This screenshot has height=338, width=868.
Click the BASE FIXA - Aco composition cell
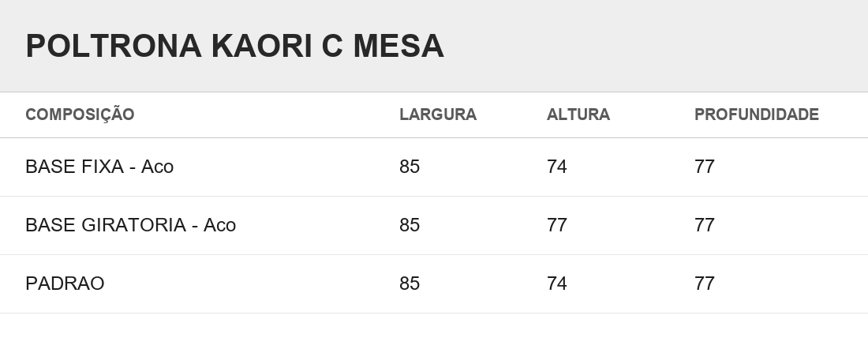[99, 167]
